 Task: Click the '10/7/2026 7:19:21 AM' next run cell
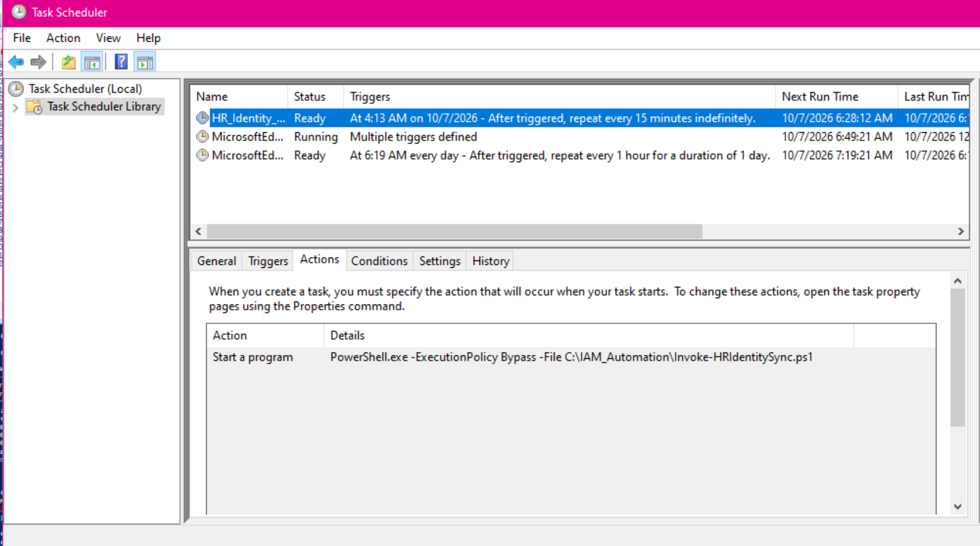[x=837, y=155]
